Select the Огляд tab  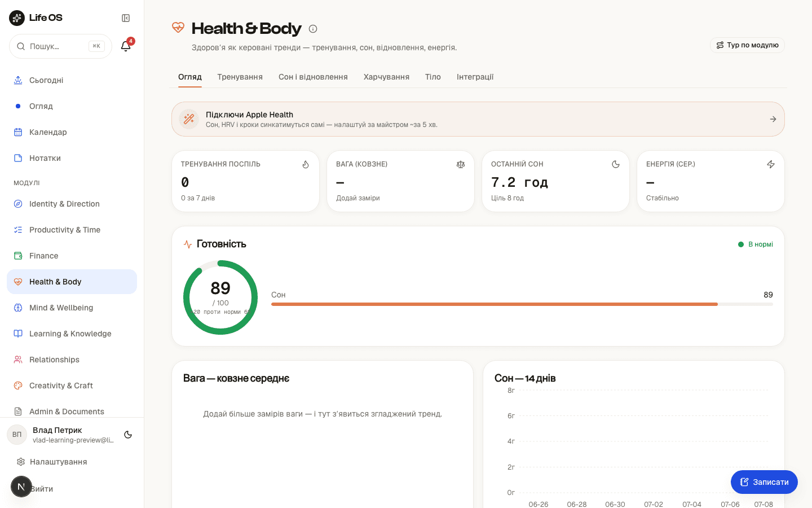pos(190,77)
